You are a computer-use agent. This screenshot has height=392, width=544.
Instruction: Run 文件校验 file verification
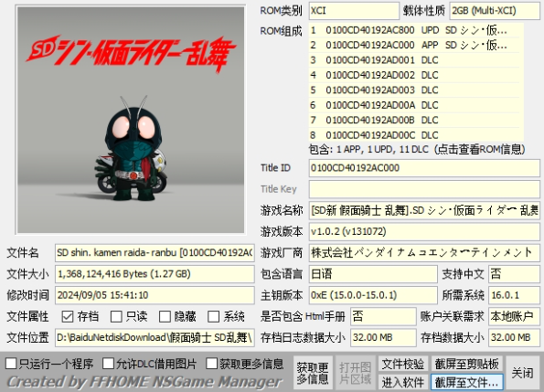tap(403, 364)
